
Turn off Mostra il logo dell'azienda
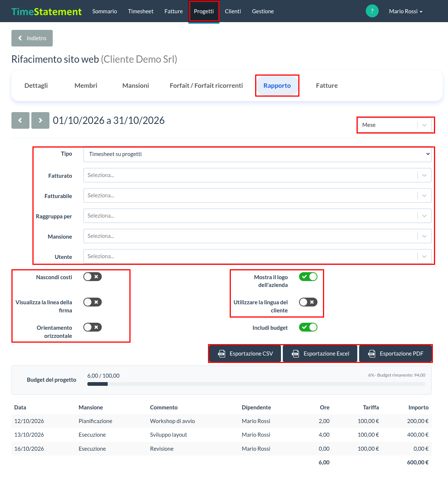[x=308, y=277]
